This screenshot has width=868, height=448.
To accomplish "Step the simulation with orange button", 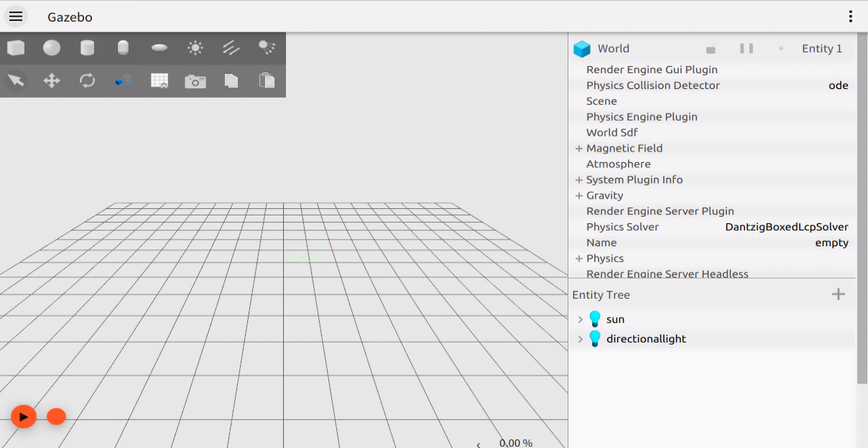I will tap(56, 416).
